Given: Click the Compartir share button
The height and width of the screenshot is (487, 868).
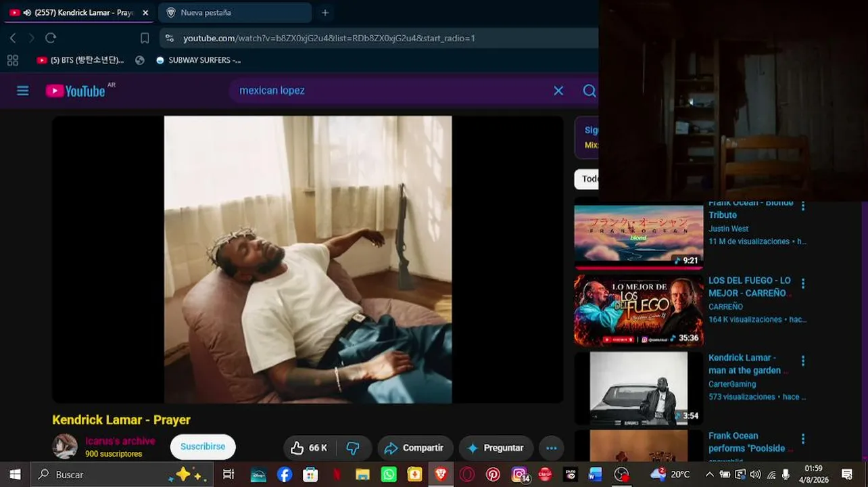Looking at the screenshot, I should 414,448.
